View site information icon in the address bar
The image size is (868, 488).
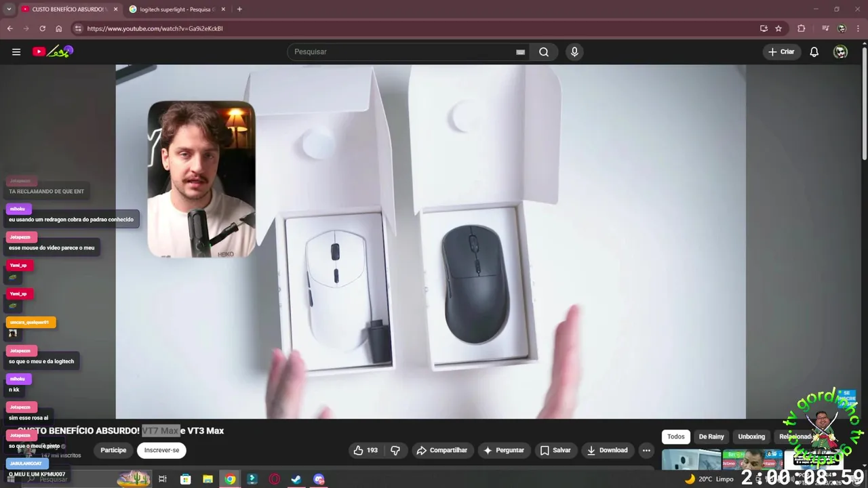(78, 28)
